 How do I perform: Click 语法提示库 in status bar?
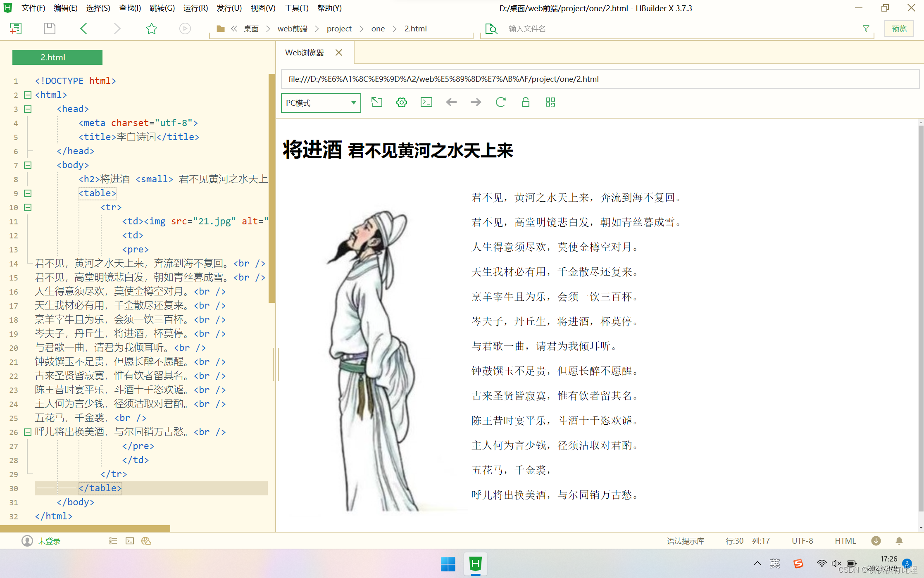(685, 541)
